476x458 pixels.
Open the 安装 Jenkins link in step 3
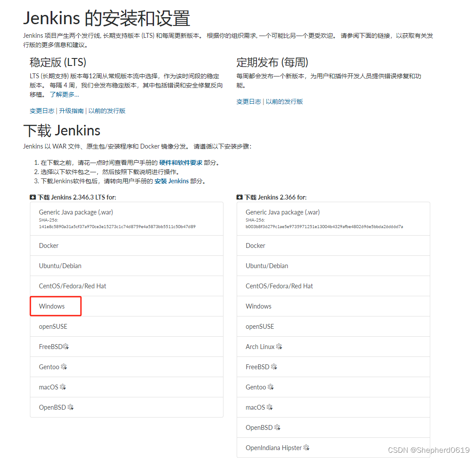[x=172, y=181]
